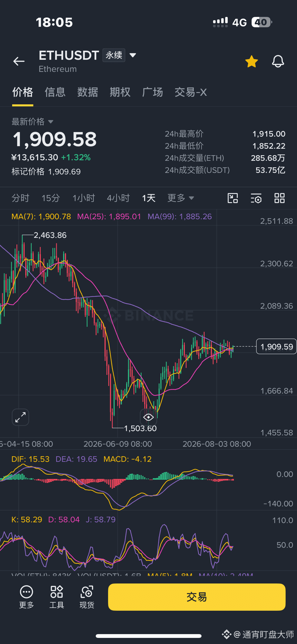Image resolution: width=297 pixels, height=644 pixels.
Task: Tap the 24h成交量(ETH) value
Action: tap(268, 158)
